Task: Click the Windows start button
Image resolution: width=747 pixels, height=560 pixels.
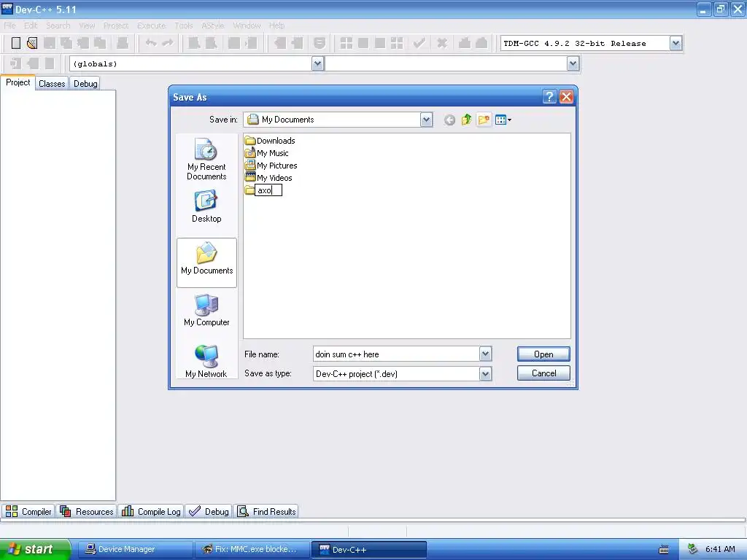Action: [35, 549]
